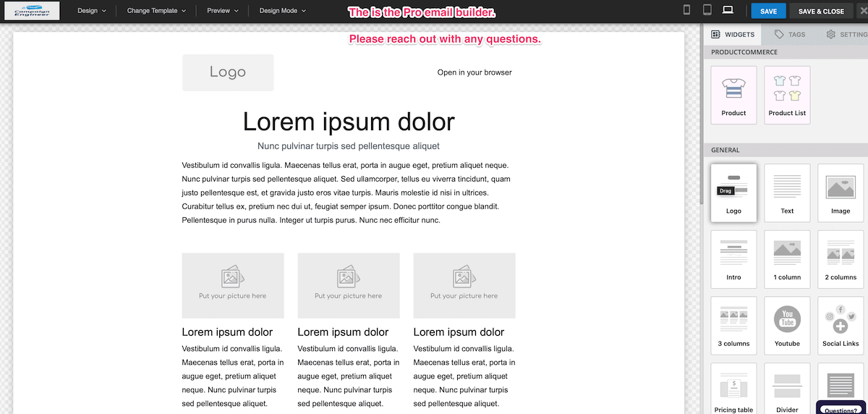Image resolution: width=868 pixels, height=414 pixels.
Task: Click the PRODUCTCOMMERCE section header
Action: (744, 52)
